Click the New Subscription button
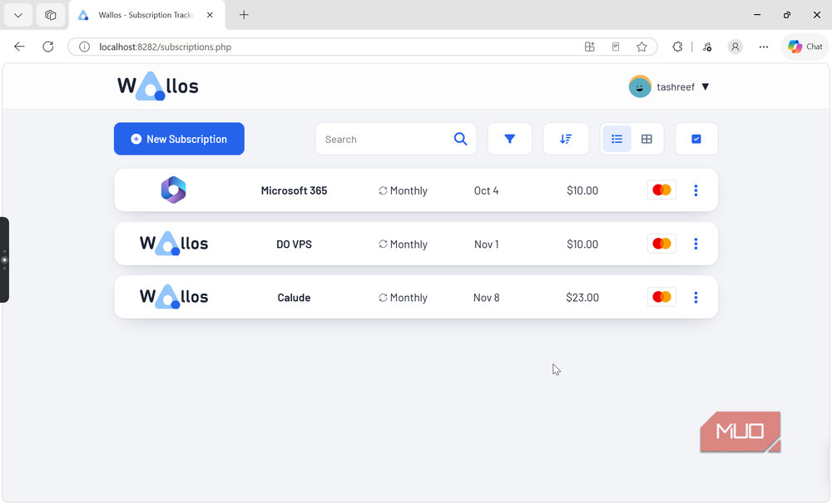 pyautogui.click(x=179, y=139)
